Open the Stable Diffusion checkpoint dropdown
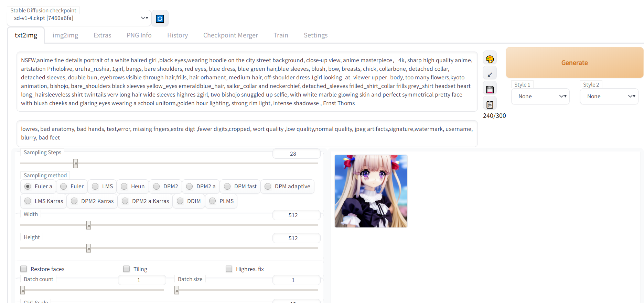The height and width of the screenshot is (303, 644). [79, 18]
